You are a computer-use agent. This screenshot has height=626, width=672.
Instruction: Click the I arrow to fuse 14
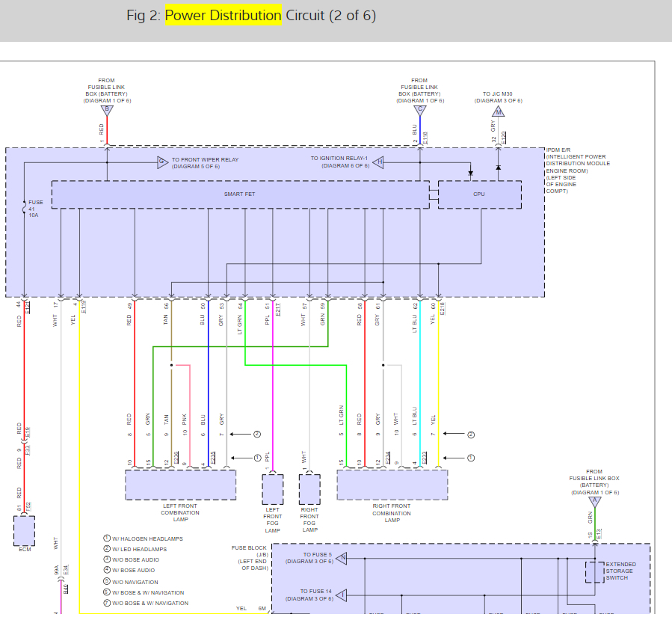342,595
